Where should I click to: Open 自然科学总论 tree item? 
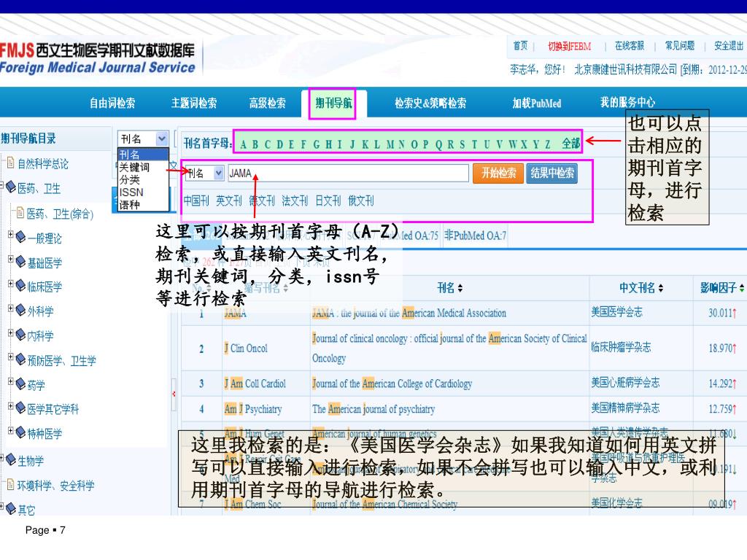(x=43, y=164)
